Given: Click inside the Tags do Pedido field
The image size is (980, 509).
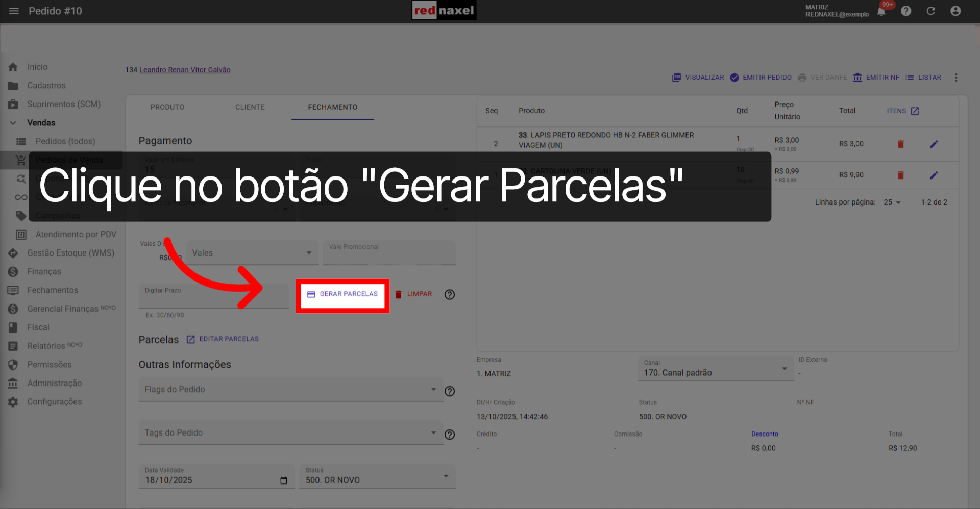Looking at the screenshot, I should [x=286, y=432].
